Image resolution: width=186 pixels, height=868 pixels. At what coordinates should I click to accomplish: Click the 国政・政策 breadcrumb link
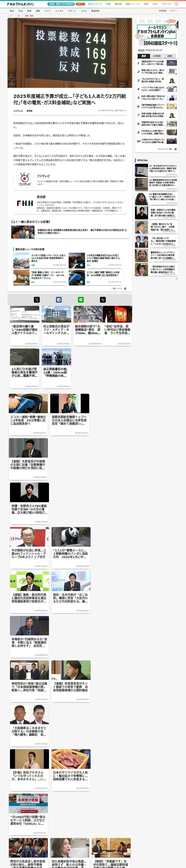coord(29,15)
